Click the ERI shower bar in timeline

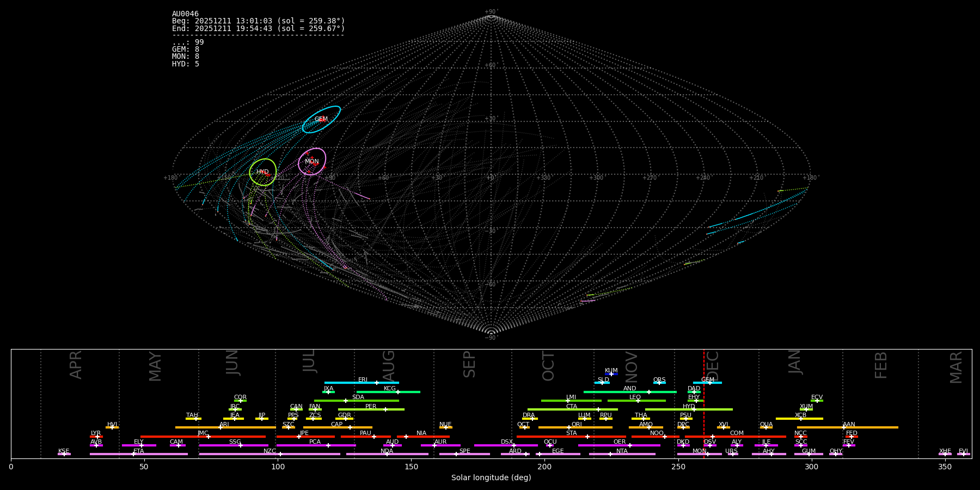tap(362, 383)
